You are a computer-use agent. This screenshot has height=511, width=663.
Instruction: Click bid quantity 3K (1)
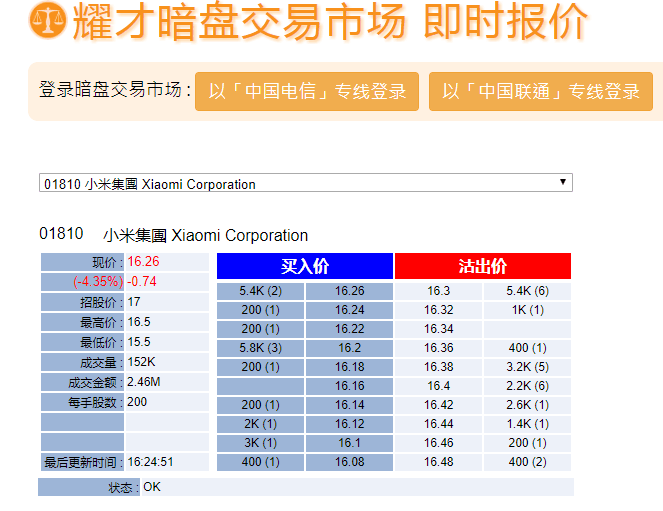click(260, 443)
